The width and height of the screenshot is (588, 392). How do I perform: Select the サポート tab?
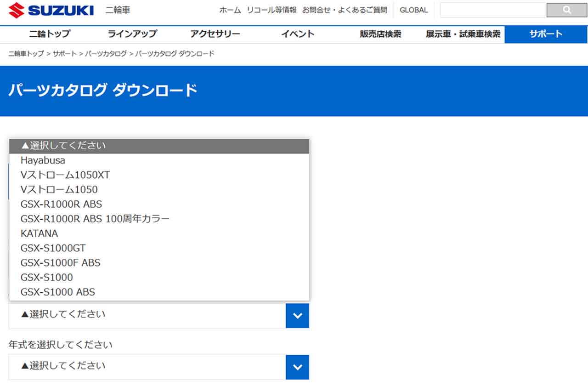[x=546, y=34]
